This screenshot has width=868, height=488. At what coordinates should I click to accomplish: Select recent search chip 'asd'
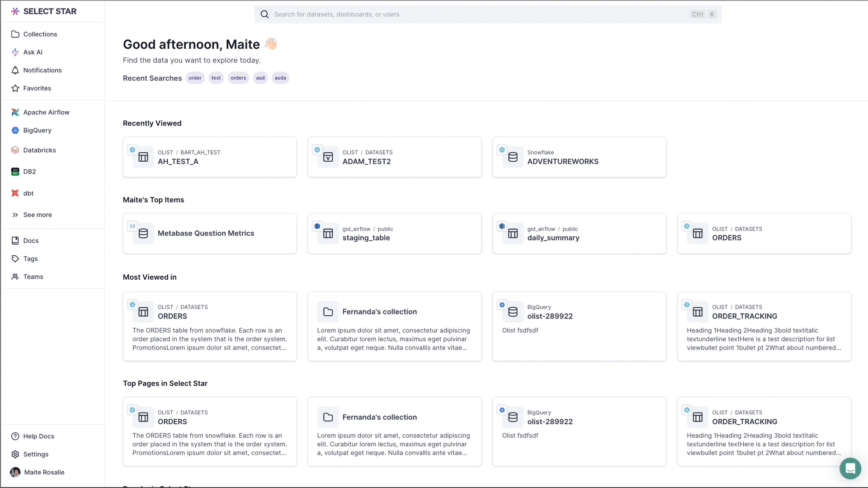(x=260, y=78)
